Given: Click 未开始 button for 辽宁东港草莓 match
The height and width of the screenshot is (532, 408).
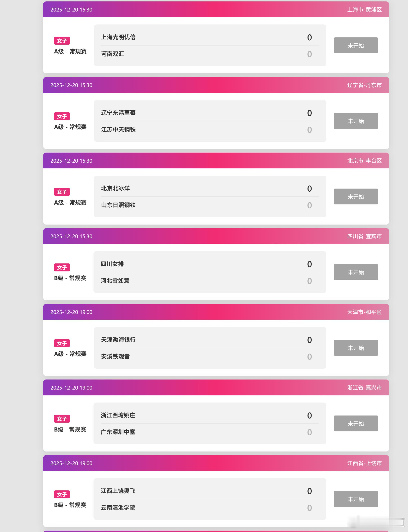Looking at the screenshot, I should 356,121.
